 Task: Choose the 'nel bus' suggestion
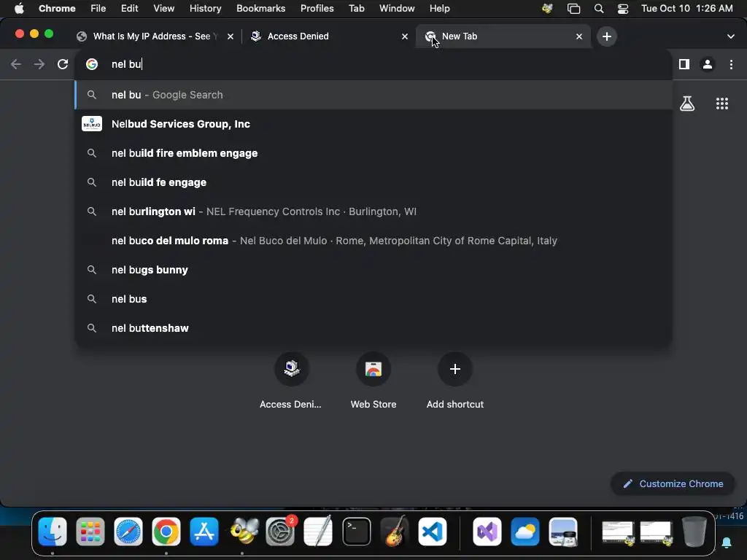click(373, 299)
